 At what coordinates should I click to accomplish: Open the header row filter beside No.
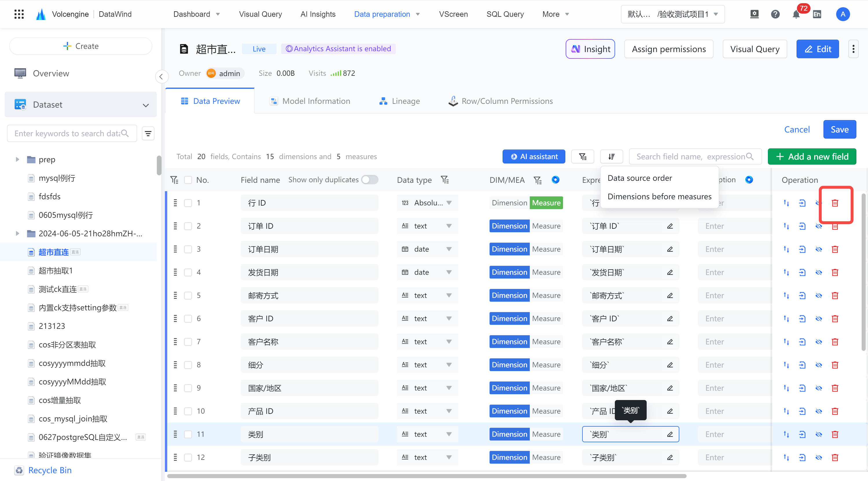pyautogui.click(x=174, y=180)
